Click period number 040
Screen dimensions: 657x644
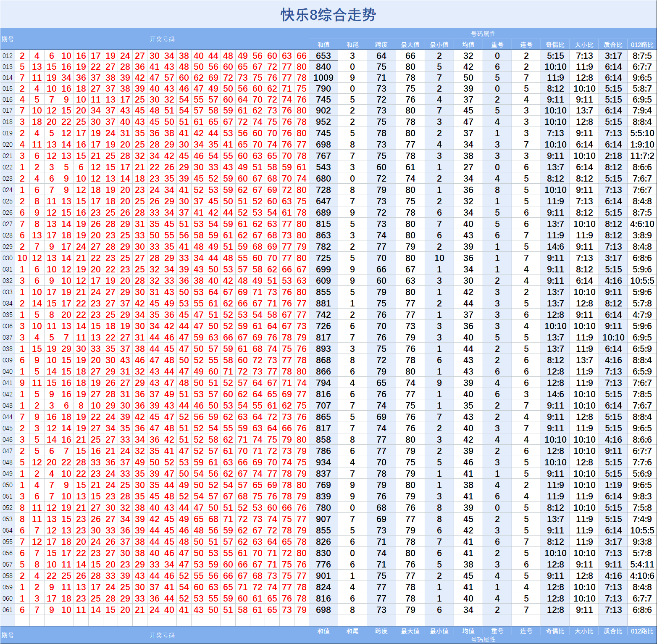point(8,372)
